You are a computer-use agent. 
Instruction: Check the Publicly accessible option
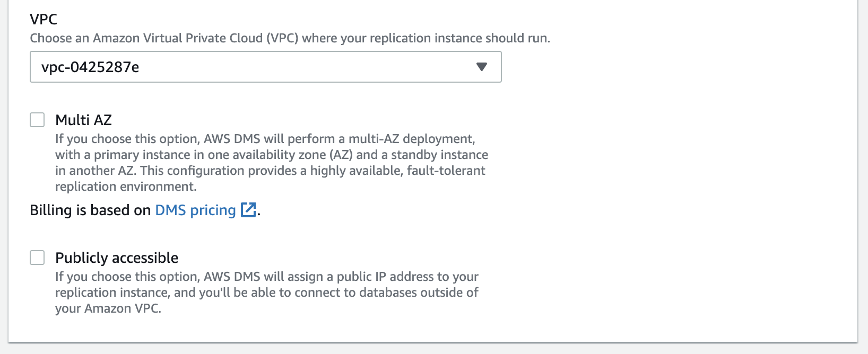[37, 258]
